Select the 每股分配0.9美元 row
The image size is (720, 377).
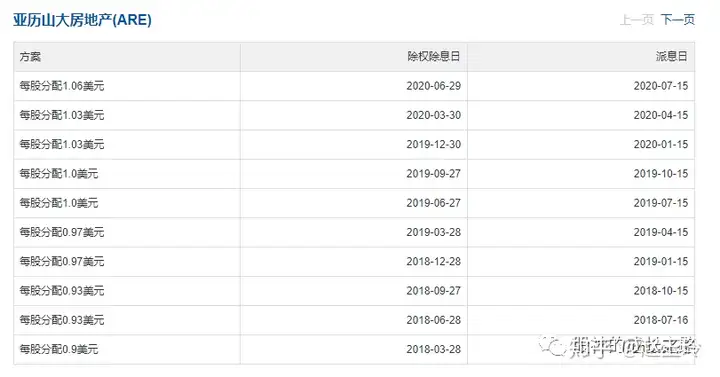(x=354, y=349)
